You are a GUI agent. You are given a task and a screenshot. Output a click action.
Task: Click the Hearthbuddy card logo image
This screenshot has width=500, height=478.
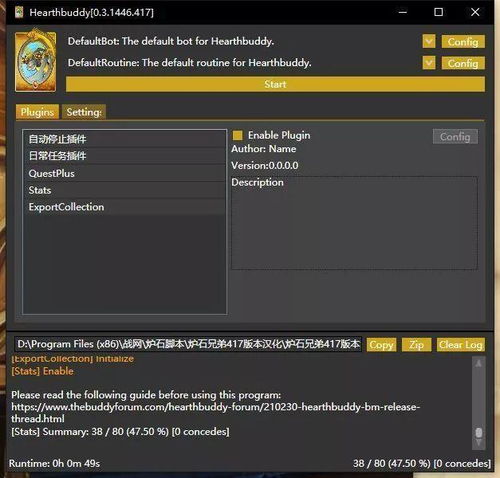click(35, 61)
